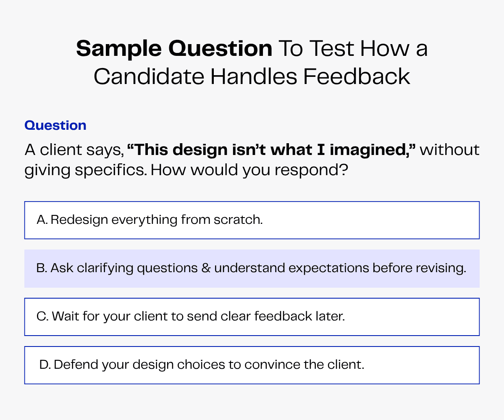Screen dimensions: 504x420
Task: Click the ampersand symbol in option B
Action: tap(206, 268)
